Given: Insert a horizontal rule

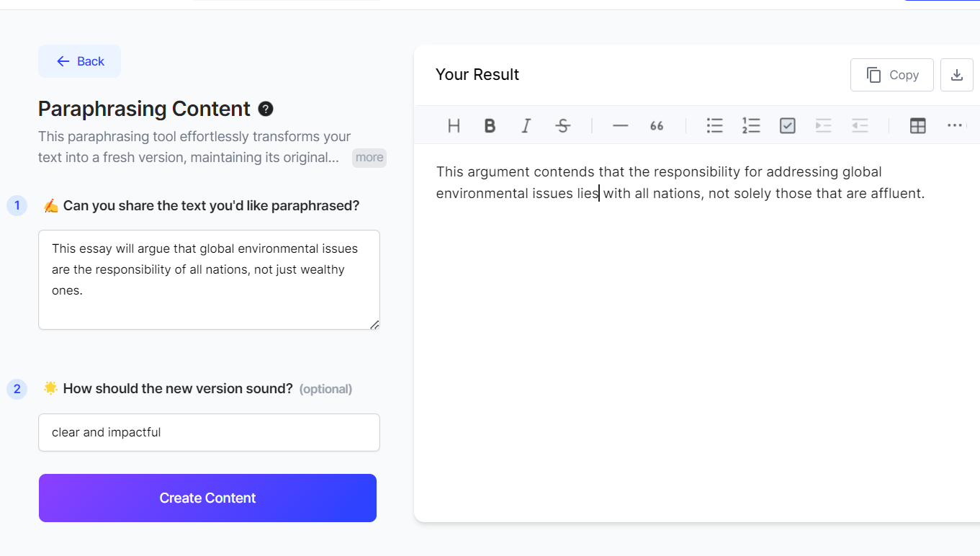Looking at the screenshot, I should (x=620, y=126).
